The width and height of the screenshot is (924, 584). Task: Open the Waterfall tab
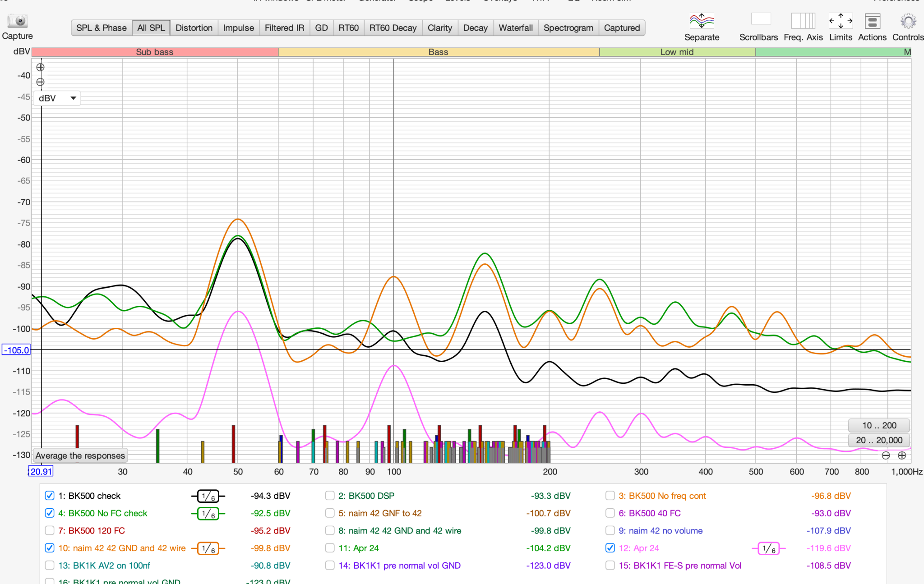(516, 28)
